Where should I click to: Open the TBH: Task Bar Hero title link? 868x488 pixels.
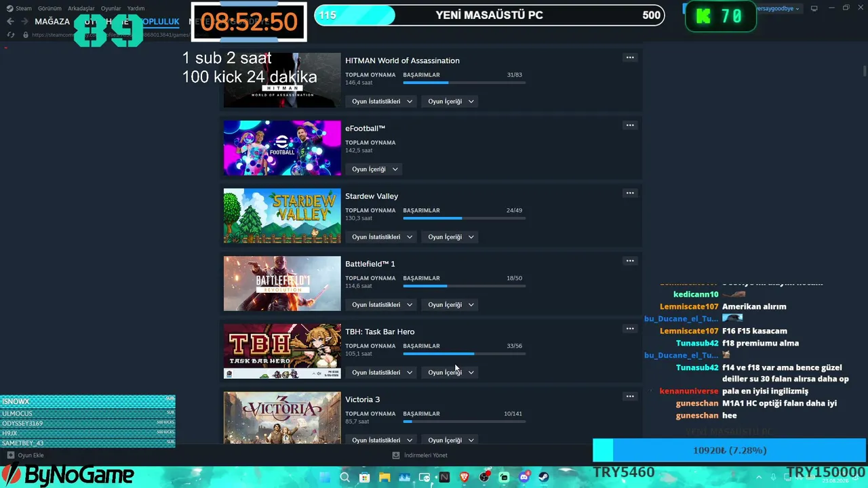pyautogui.click(x=380, y=331)
